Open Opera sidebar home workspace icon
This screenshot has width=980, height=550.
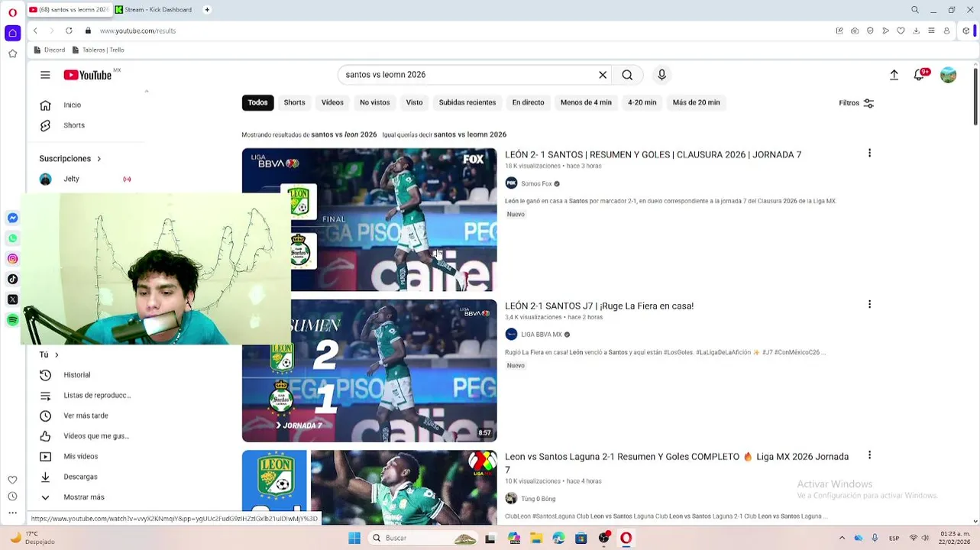tap(12, 33)
